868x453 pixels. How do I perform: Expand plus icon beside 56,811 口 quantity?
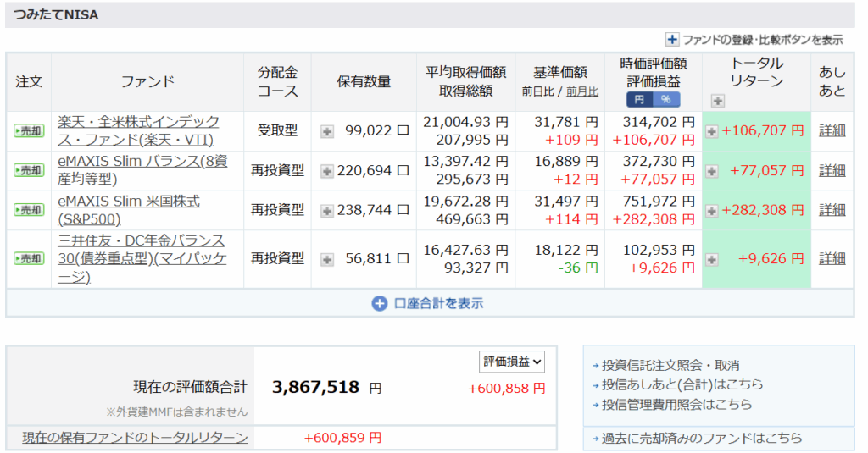(x=327, y=259)
